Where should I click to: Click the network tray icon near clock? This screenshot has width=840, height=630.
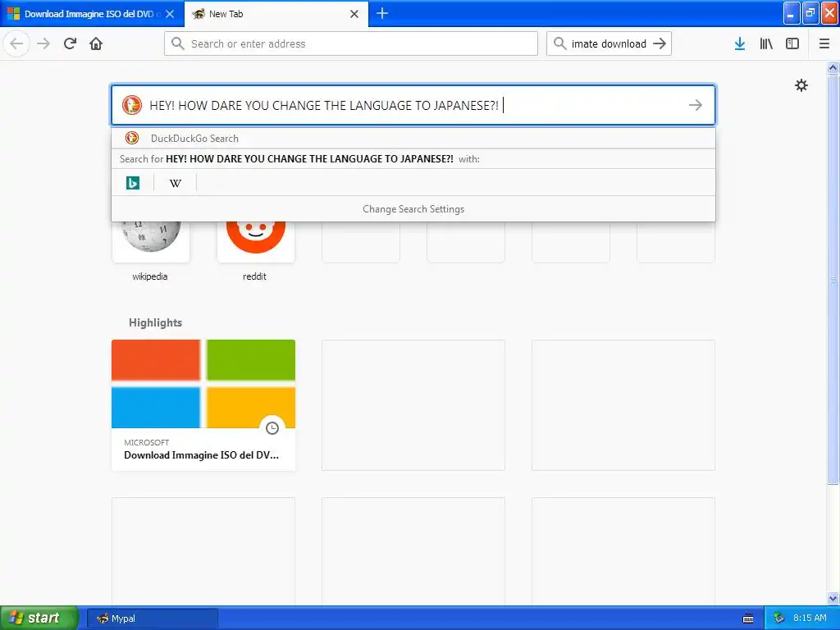click(x=778, y=619)
